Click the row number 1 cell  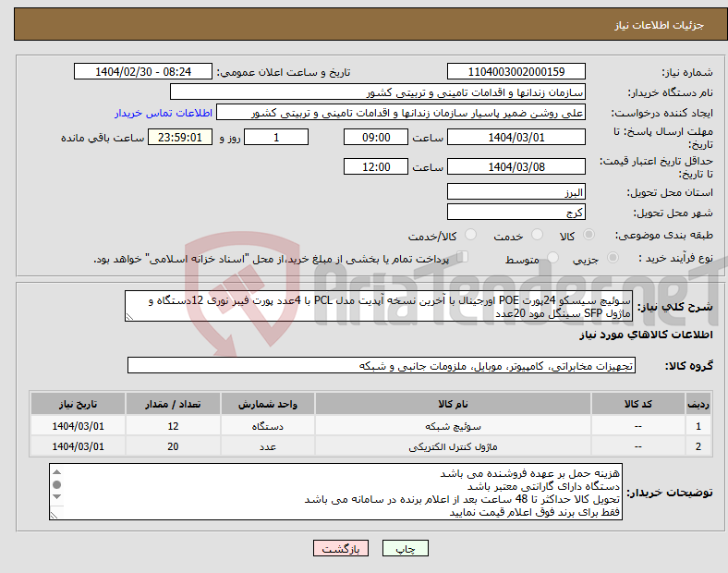click(698, 426)
